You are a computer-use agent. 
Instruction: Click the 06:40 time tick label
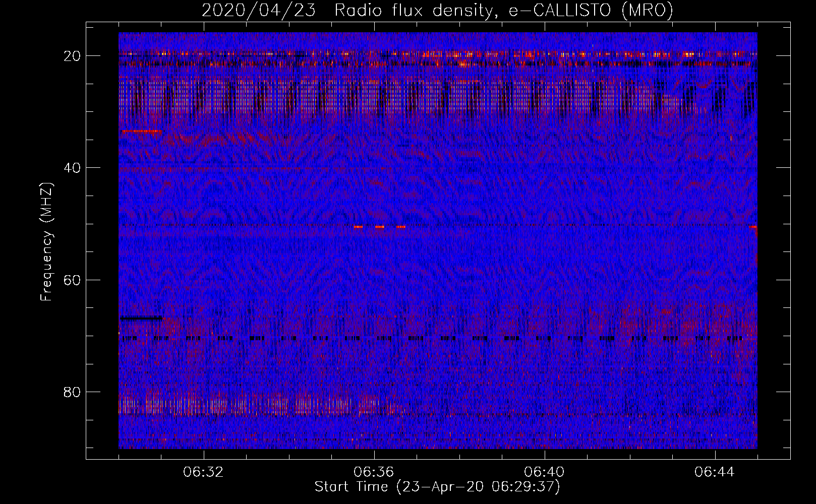point(545,472)
